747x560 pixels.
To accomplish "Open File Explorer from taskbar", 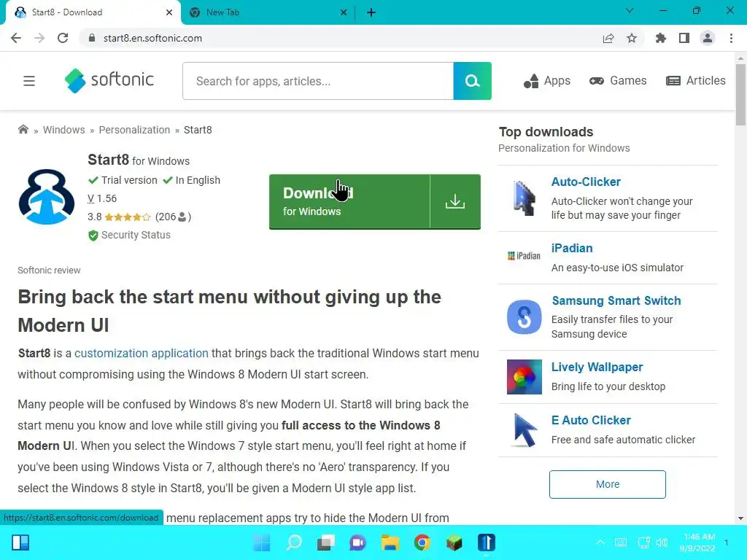I will click(390, 542).
